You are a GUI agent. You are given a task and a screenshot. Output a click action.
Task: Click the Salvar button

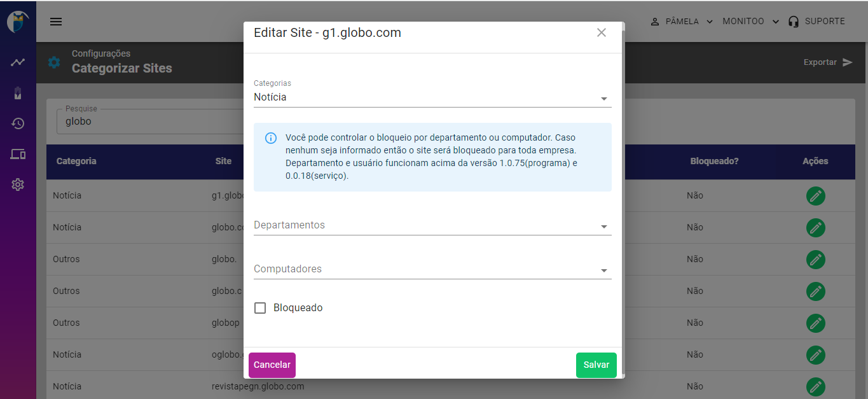coord(596,365)
